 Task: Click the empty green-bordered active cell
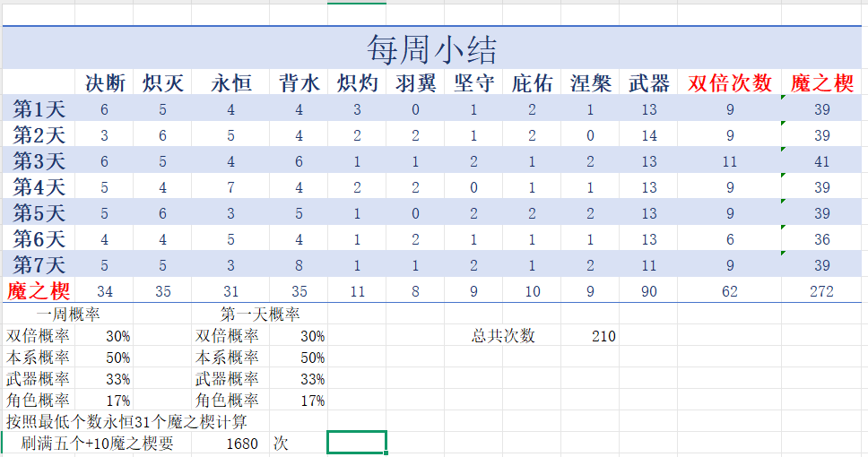pyautogui.click(x=357, y=443)
